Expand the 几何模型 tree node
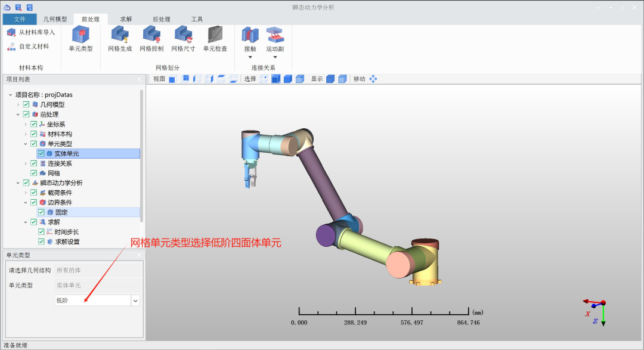The image size is (644, 350). [x=18, y=105]
